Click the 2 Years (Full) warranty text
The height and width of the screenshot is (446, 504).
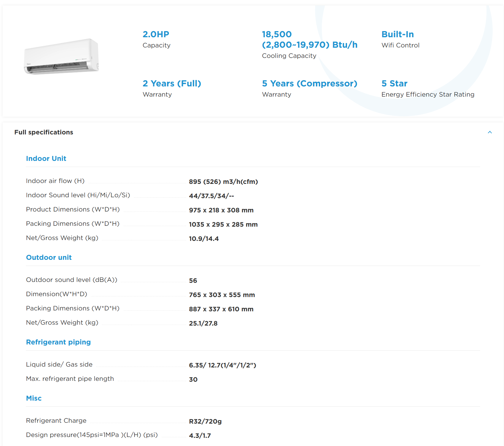click(x=172, y=88)
